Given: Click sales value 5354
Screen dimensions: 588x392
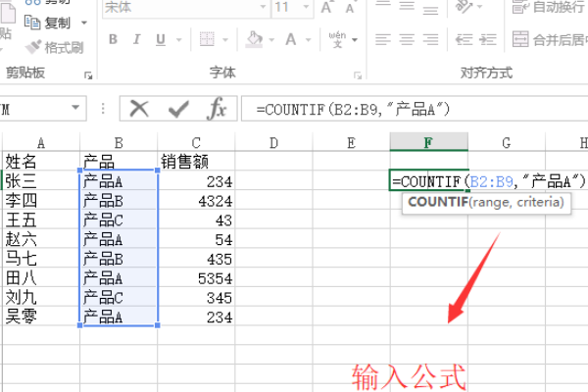Looking at the screenshot, I should tap(196, 278).
